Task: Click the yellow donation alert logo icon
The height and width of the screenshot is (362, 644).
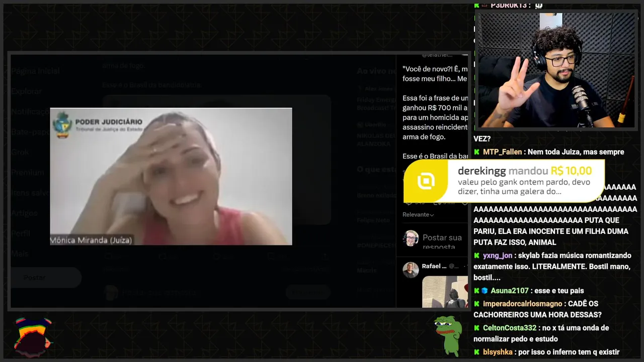Action: tap(426, 181)
